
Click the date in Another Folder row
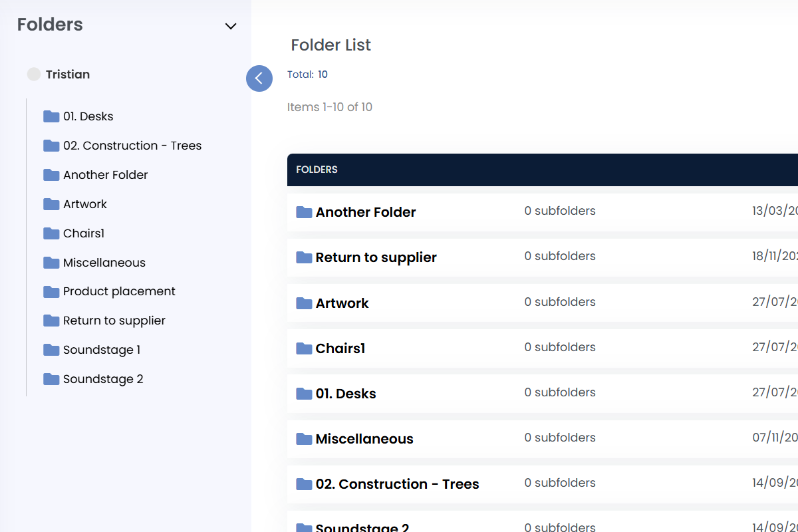pos(775,211)
